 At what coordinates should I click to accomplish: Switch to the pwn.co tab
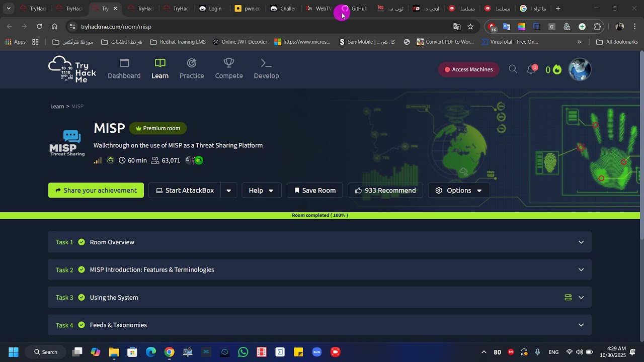tap(248, 9)
